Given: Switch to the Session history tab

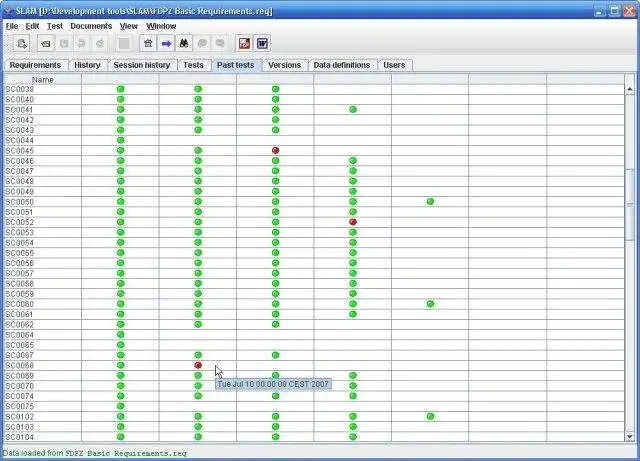Looking at the screenshot, I should click(x=142, y=65).
